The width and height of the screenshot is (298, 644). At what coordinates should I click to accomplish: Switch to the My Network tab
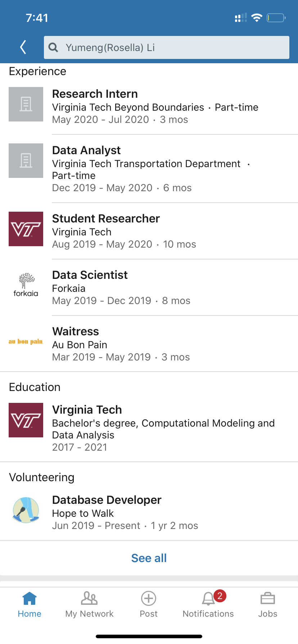click(x=89, y=604)
